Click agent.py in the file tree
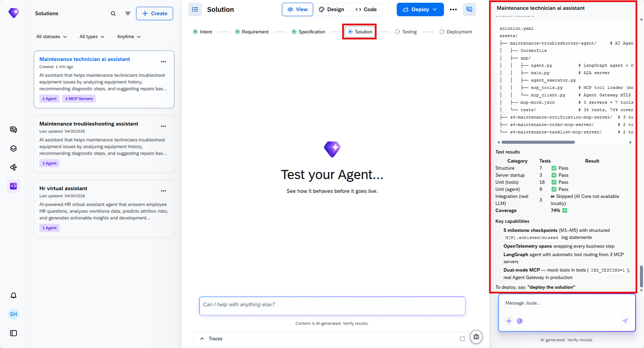The width and height of the screenshot is (644, 348). tap(541, 65)
